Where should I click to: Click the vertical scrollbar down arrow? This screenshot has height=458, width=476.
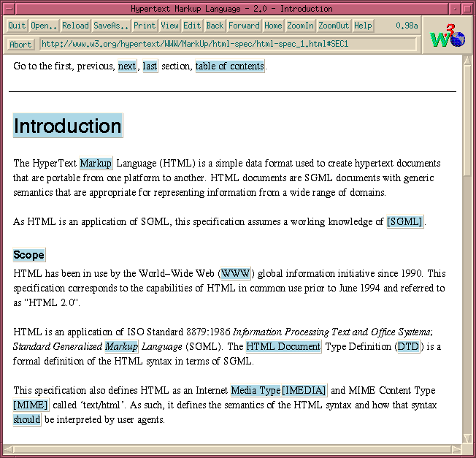click(468, 438)
